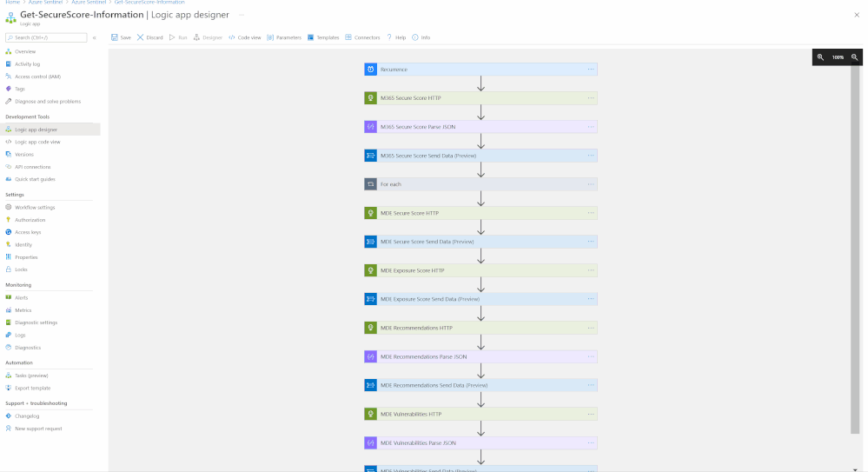Screen dimensions: 868x472
Task: Save the logic app
Action: click(122, 37)
